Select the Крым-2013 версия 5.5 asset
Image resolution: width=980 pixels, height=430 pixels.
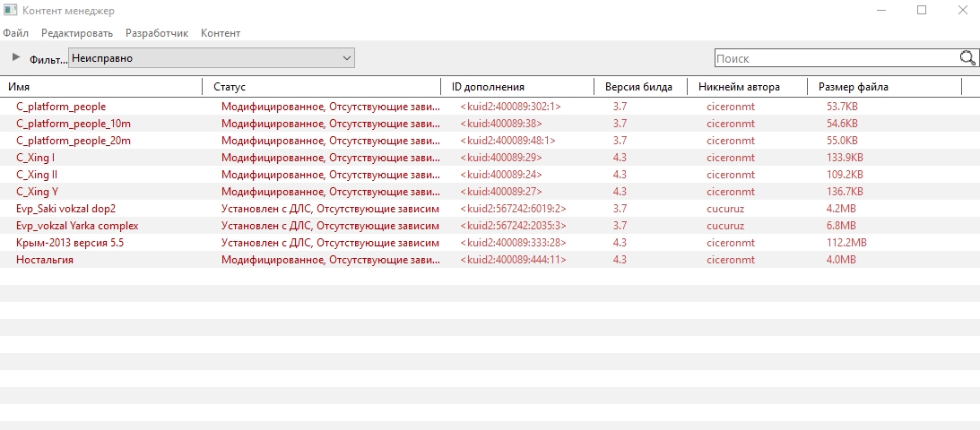[71, 243]
